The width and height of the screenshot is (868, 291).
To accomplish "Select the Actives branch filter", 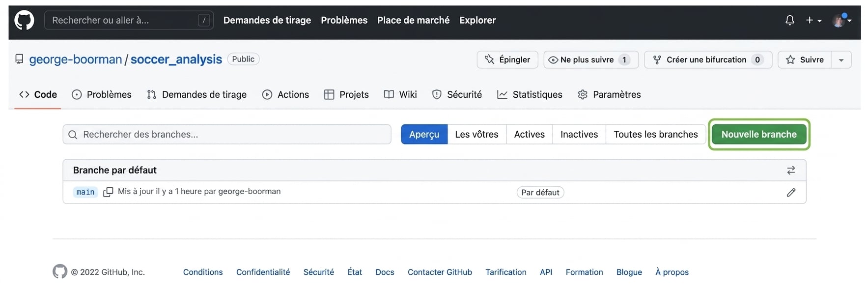I will point(530,134).
